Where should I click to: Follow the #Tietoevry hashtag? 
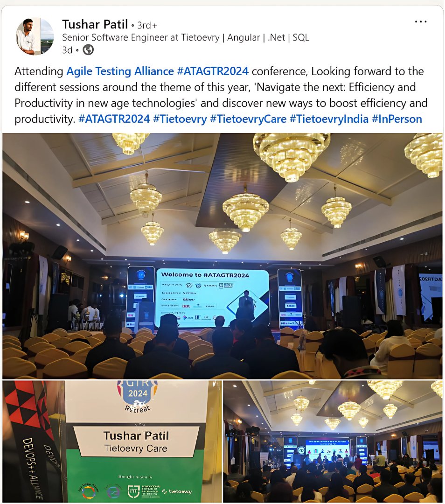tap(180, 119)
